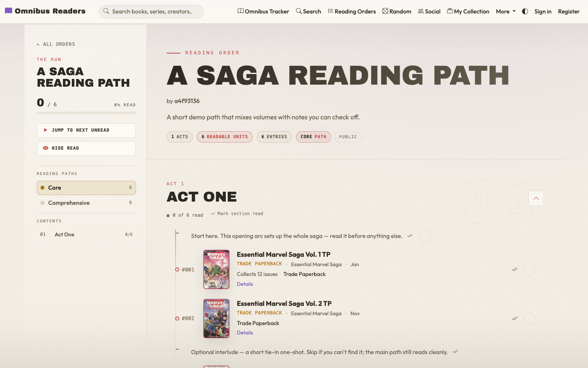Viewport: 588px width, 368px height.
Task: Click the timeline marker dot for #001
Action: coord(177,269)
